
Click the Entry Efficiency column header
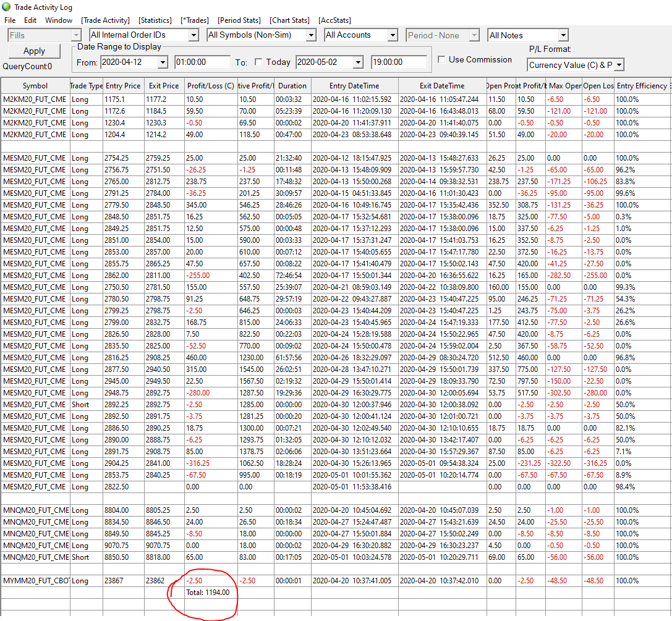(642, 86)
